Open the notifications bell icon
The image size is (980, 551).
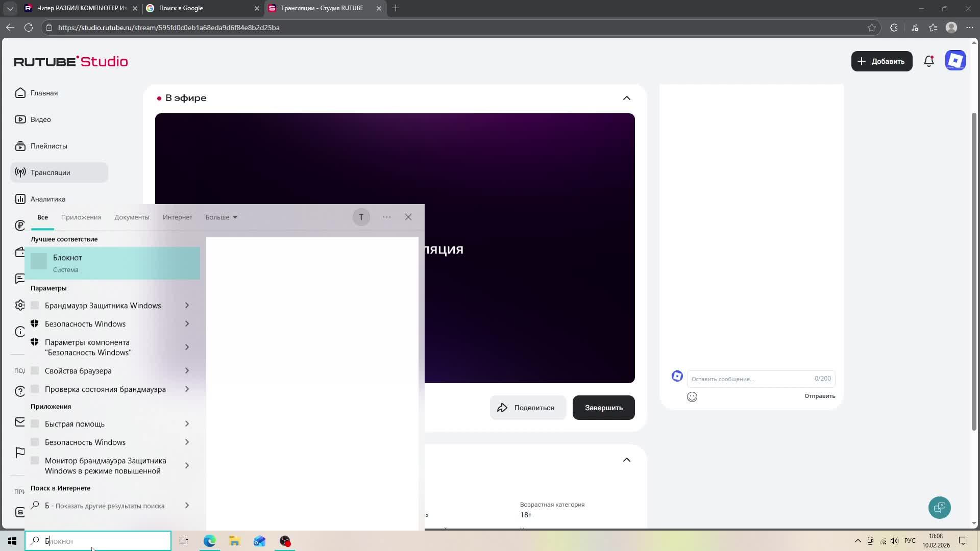[x=929, y=61]
